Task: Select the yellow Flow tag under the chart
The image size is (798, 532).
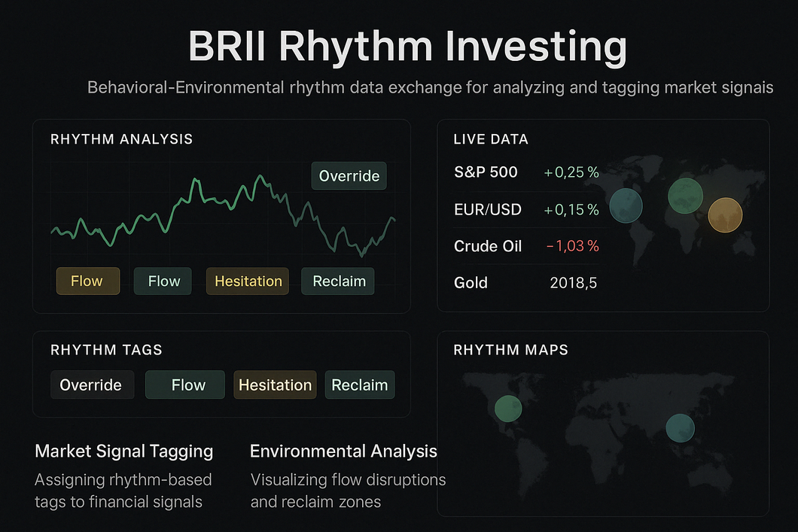Action: click(88, 281)
